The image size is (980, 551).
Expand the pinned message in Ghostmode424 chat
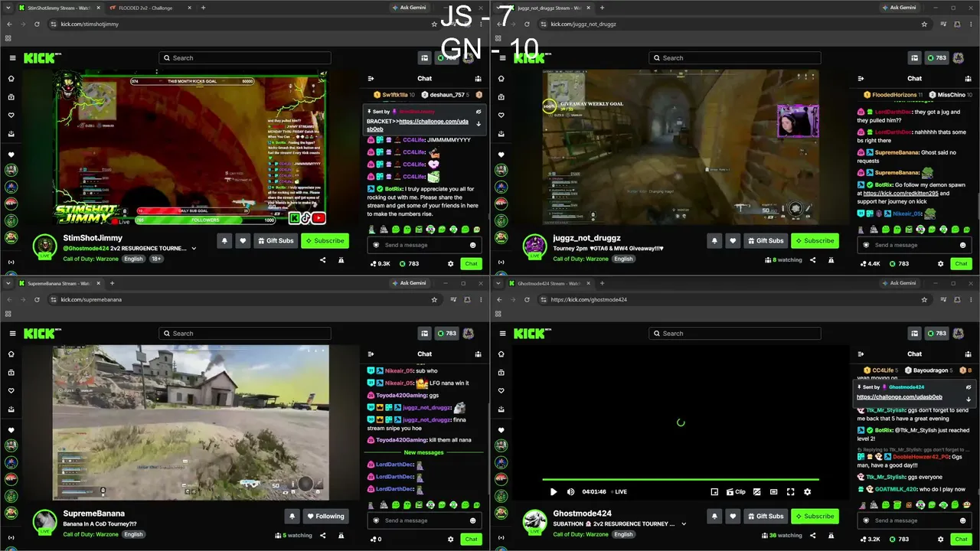pos(969,399)
